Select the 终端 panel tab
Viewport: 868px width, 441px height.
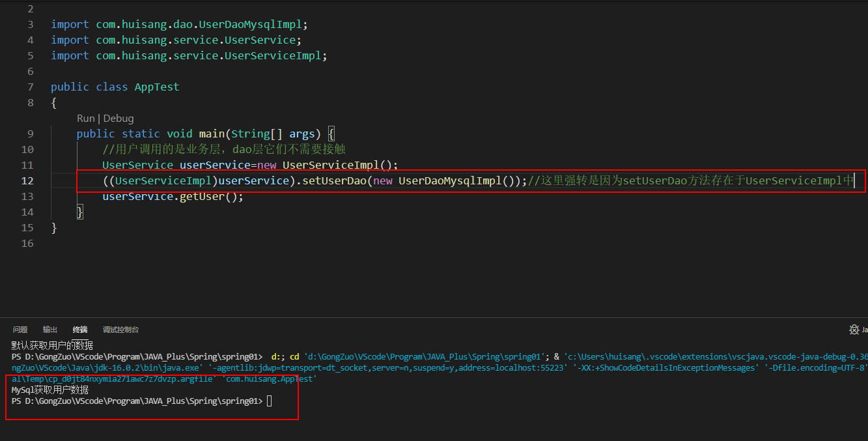[x=79, y=330]
